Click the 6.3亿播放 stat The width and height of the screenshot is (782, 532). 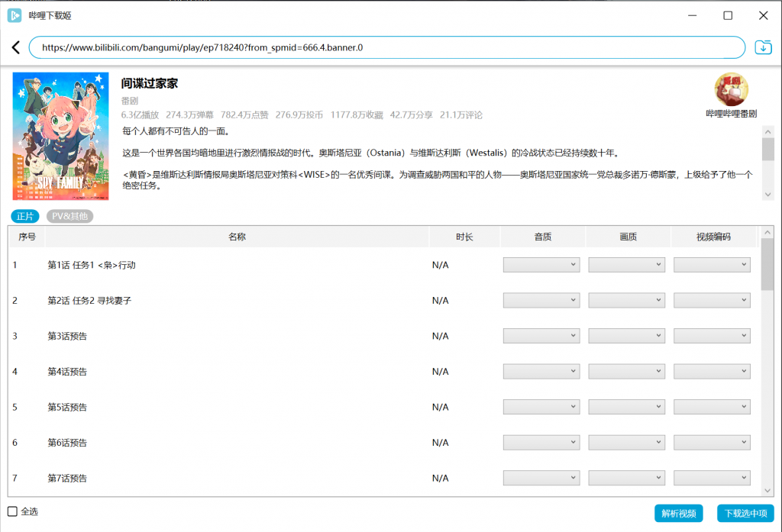pyautogui.click(x=141, y=114)
